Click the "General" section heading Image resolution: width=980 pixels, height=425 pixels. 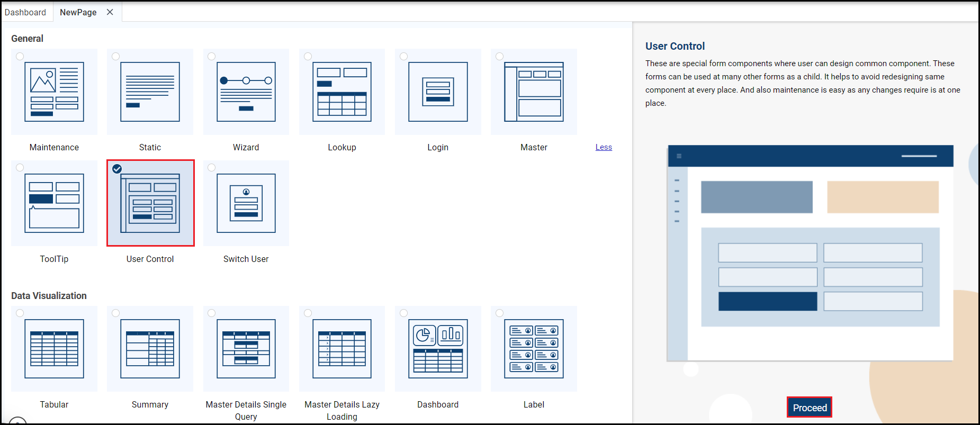[x=27, y=39]
